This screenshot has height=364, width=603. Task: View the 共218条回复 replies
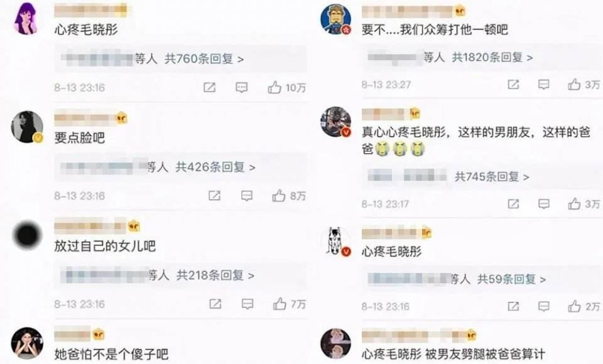(x=215, y=276)
